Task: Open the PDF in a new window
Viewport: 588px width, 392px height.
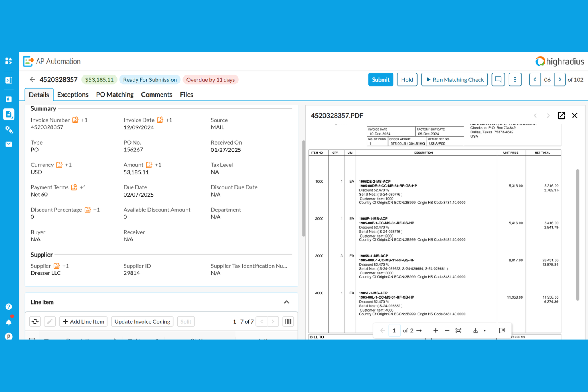Action: click(561, 116)
